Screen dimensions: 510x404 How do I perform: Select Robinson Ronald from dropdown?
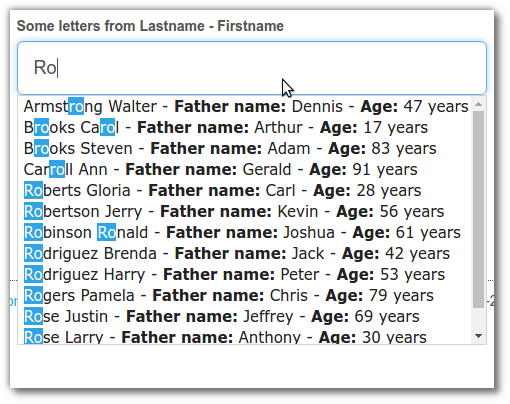[246, 233]
